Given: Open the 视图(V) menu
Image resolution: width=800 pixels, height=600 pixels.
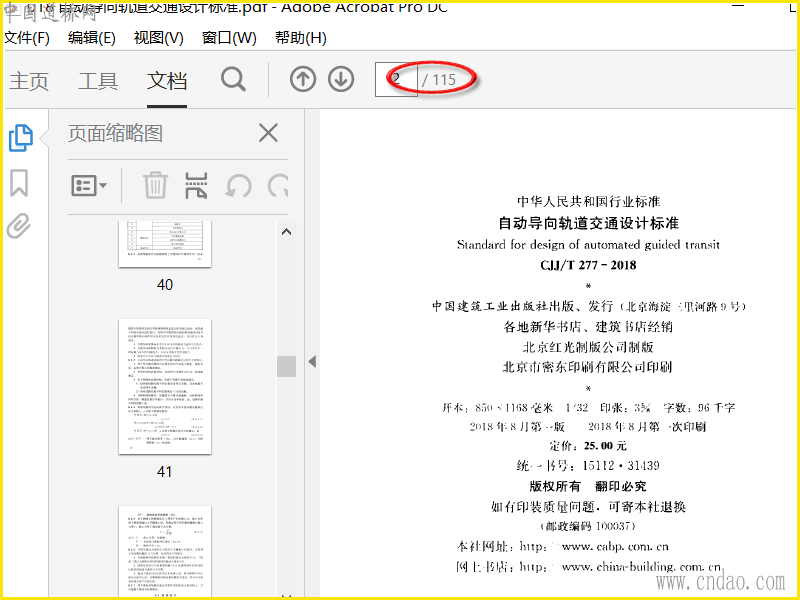Looking at the screenshot, I should (158, 38).
